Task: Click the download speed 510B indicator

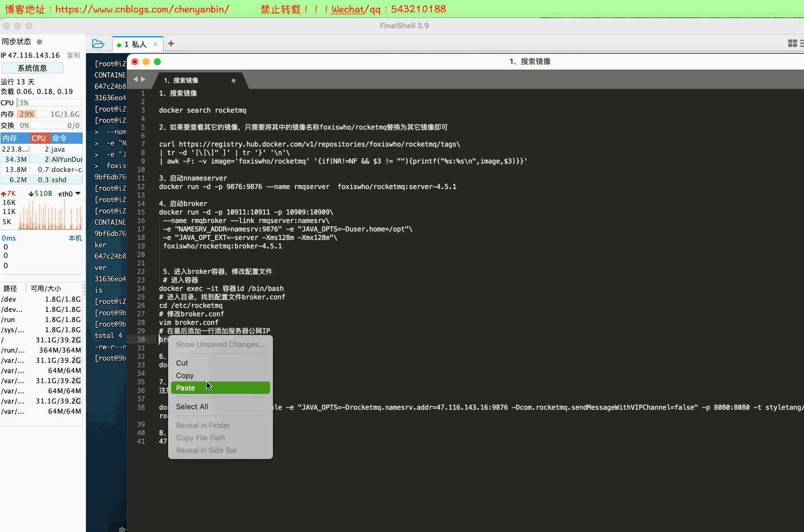Action: tap(40, 194)
